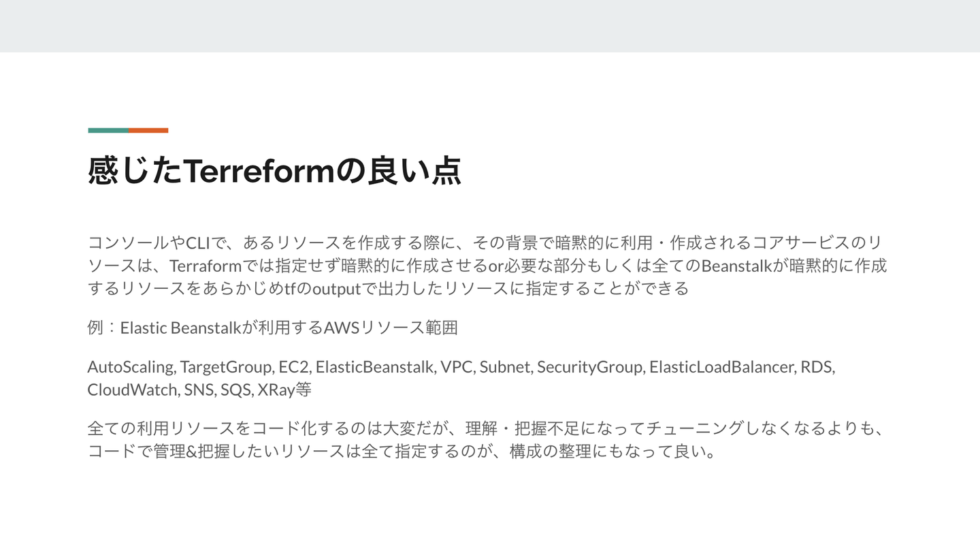Click the gray header bar above the slide
Viewport: 980px width, 551px height.
pos(490,26)
